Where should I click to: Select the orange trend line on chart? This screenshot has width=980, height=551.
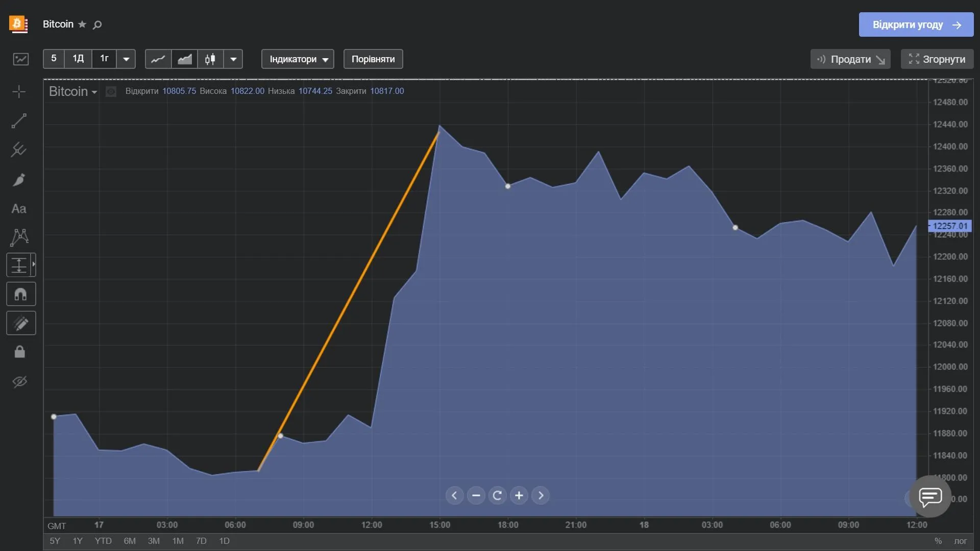pos(349,301)
